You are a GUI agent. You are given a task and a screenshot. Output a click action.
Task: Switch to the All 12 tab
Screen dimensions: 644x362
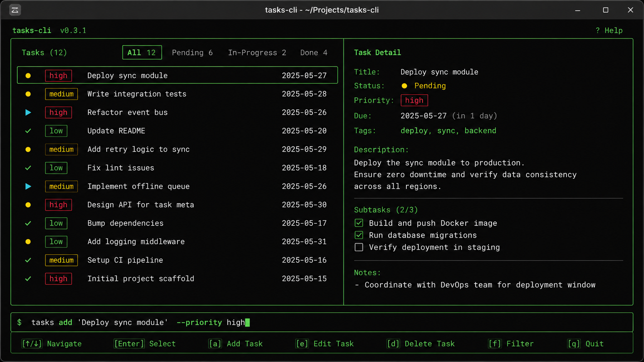(x=142, y=53)
